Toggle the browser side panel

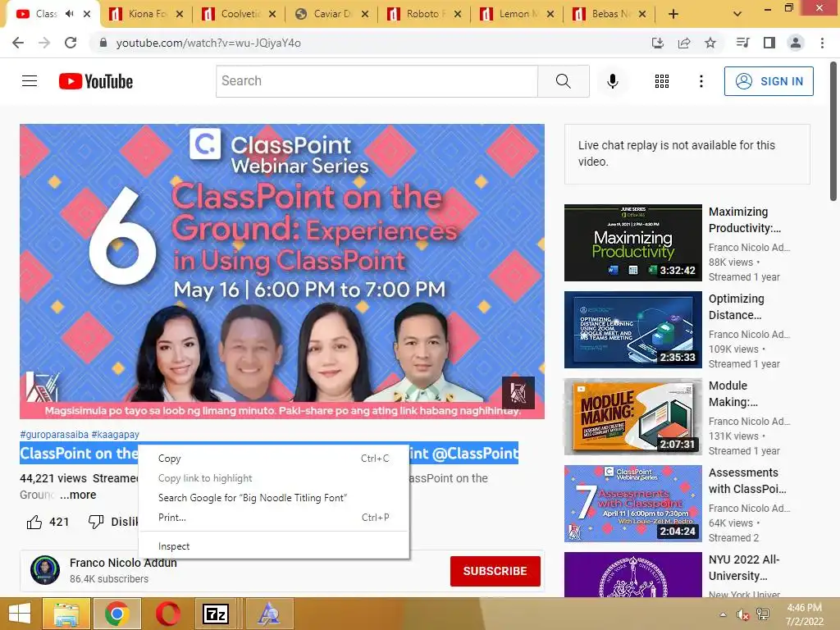(769, 43)
